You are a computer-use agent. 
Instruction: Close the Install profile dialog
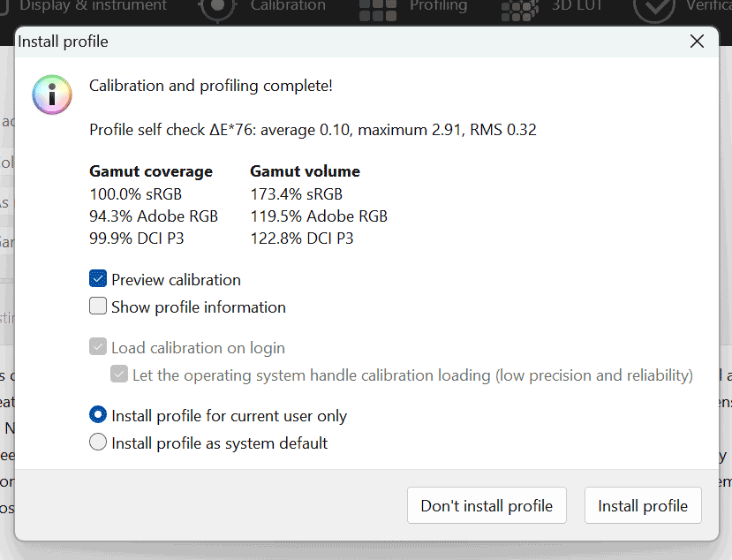tap(697, 42)
